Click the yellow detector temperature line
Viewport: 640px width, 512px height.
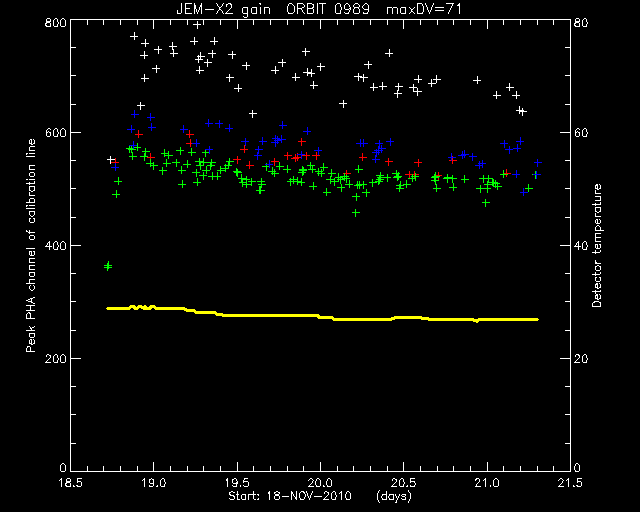coord(322,316)
